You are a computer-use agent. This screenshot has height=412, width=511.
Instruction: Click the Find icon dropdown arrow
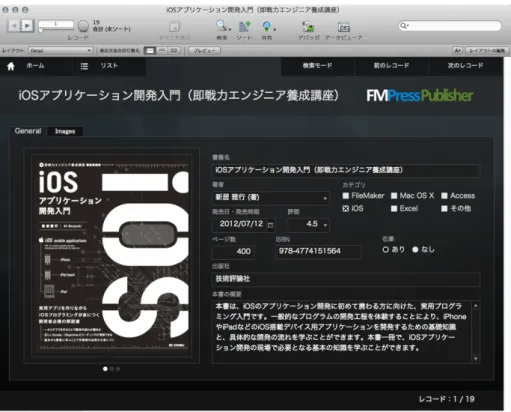[x=229, y=30]
